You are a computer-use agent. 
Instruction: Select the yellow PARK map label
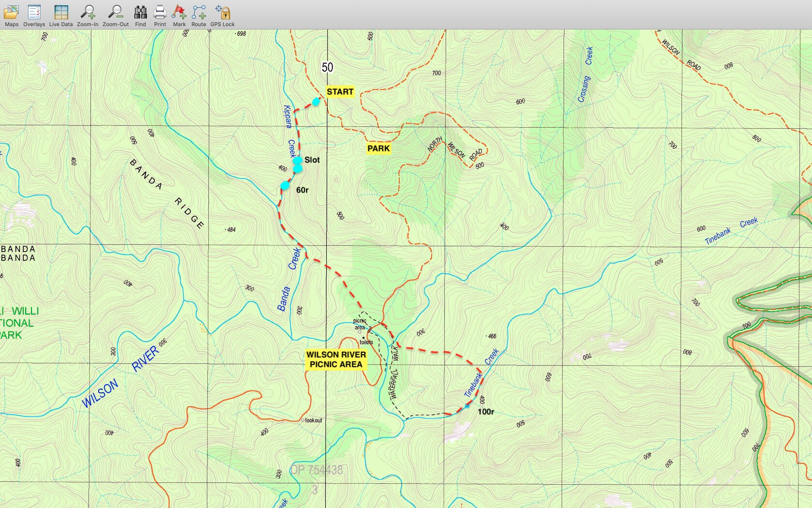coord(378,149)
